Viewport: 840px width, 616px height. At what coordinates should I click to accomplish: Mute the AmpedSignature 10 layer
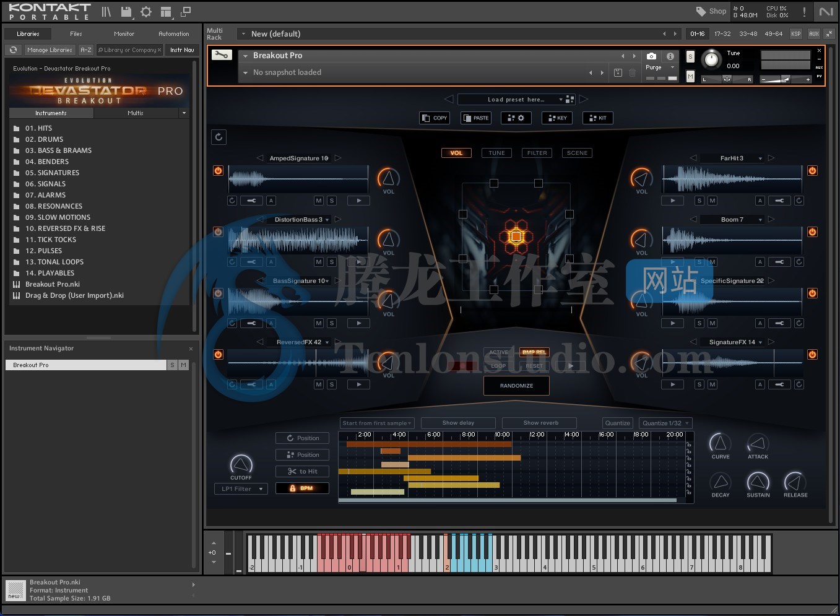pyautogui.click(x=318, y=201)
